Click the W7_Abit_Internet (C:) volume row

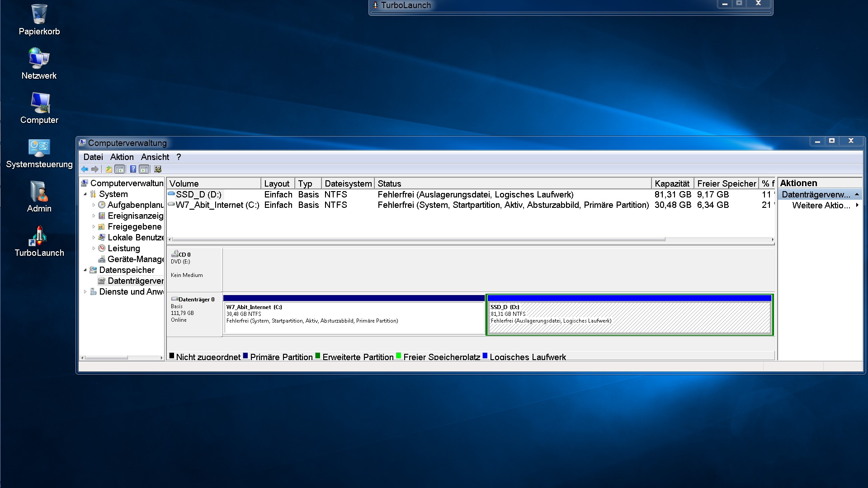(217, 205)
